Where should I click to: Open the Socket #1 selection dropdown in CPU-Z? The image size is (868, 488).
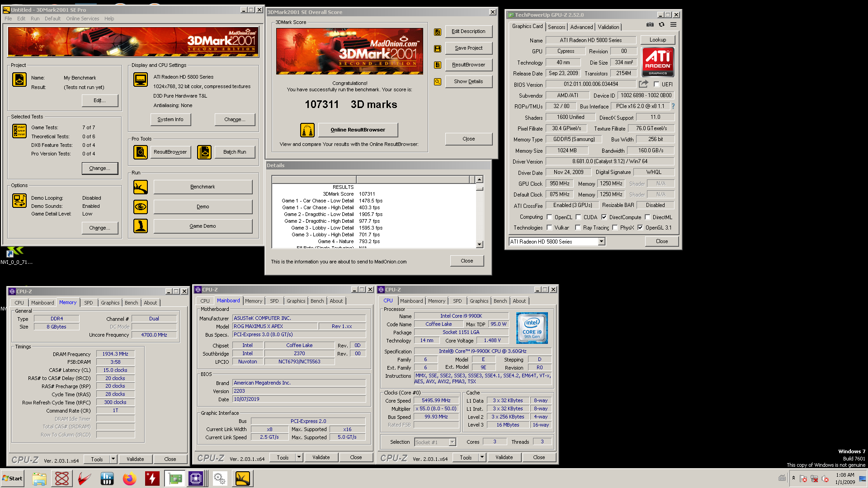pos(452,442)
